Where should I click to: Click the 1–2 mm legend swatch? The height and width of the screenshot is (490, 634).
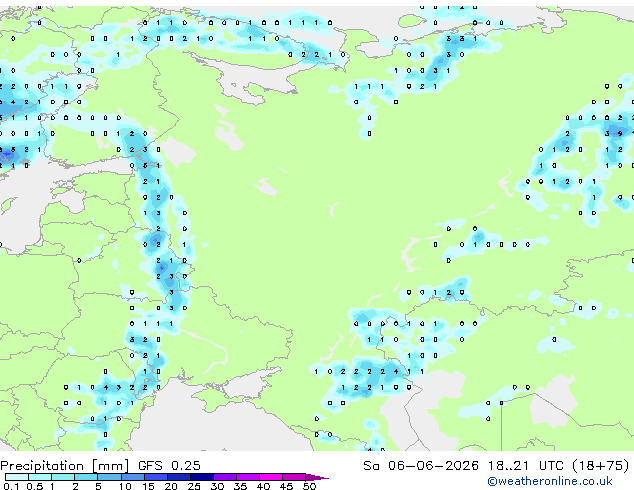(x=63, y=477)
